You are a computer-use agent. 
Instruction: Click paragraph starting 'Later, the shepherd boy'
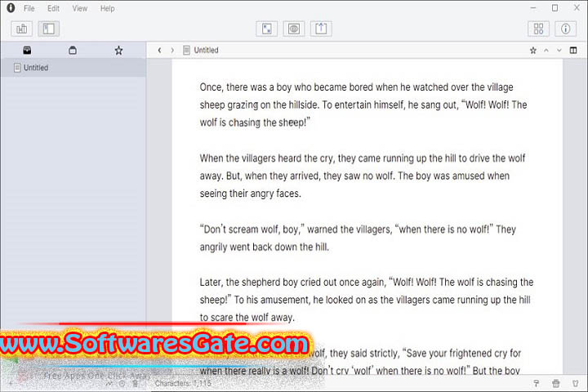click(x=367, y=300)
